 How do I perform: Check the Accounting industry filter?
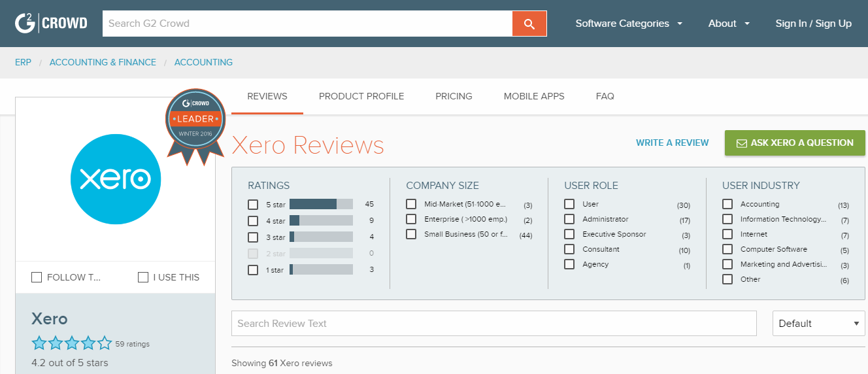(727, 204)
